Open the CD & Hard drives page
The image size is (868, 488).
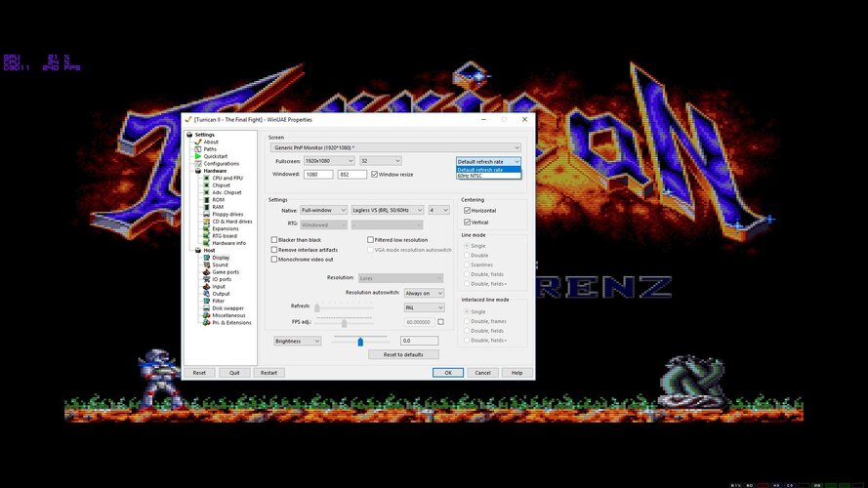click(x=232, y=221)
